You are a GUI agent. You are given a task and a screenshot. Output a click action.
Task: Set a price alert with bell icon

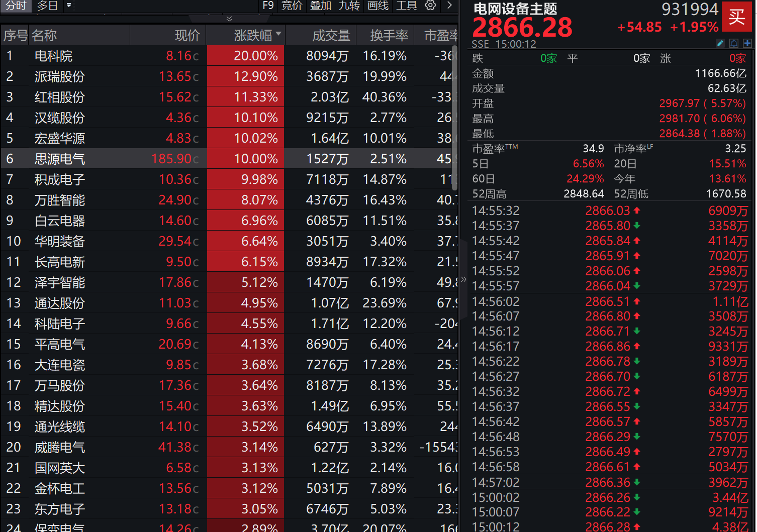pyautogui.click(x=734, y=43)
